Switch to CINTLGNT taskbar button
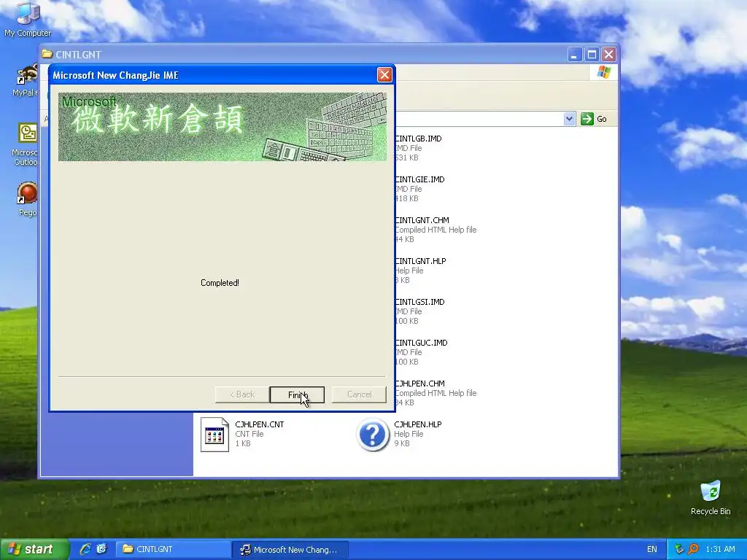747x560 pixels. click(x=173, y=549)
